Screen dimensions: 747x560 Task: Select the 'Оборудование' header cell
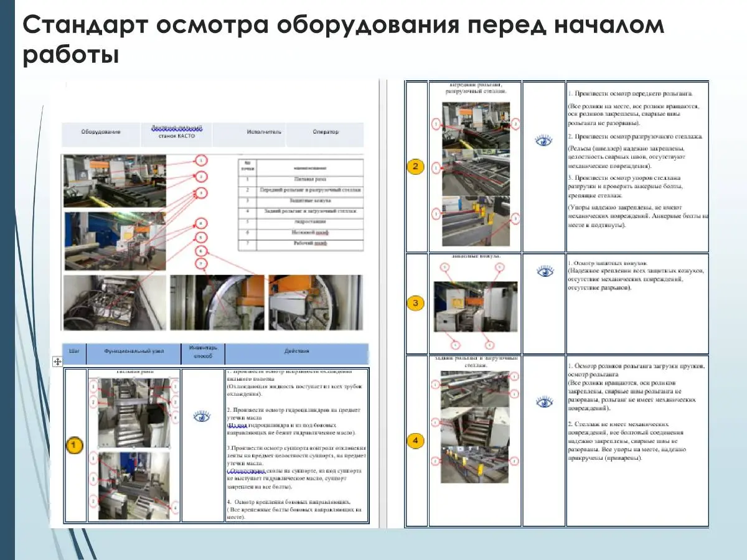point(101,132)
